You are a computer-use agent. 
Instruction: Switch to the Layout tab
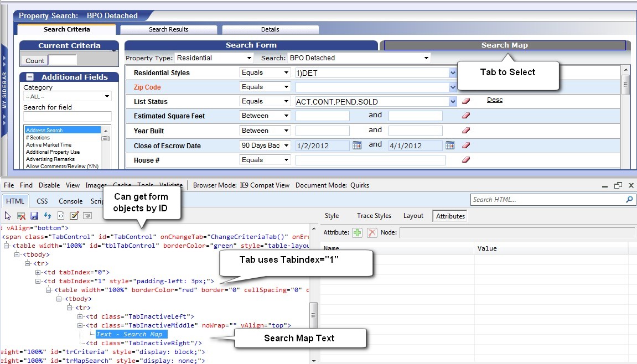tap(413, 216)
